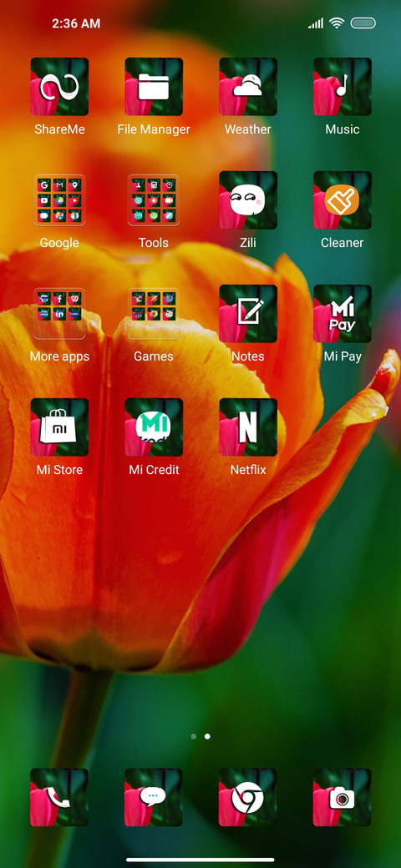Open the Google apps folder
This screenshot has height=868, width=401.
(59, 200)
